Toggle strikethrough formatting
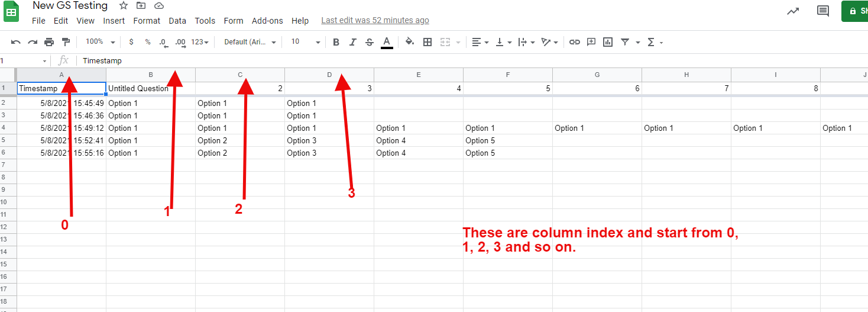Screen dimensions: 868x312 coord(370,42)
